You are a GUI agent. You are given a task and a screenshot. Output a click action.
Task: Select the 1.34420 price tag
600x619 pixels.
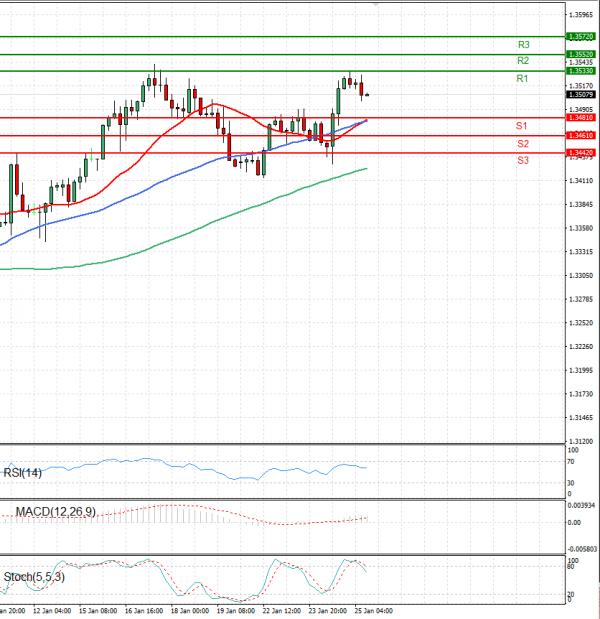(x=580, y=152)
